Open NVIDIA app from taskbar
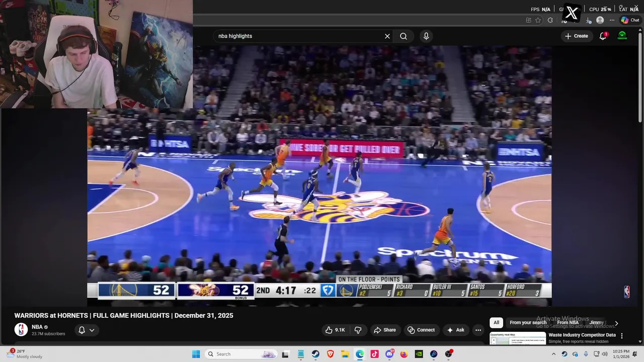Screen dimensions: 644x362 pyautogui.click(x=419, y=354)
